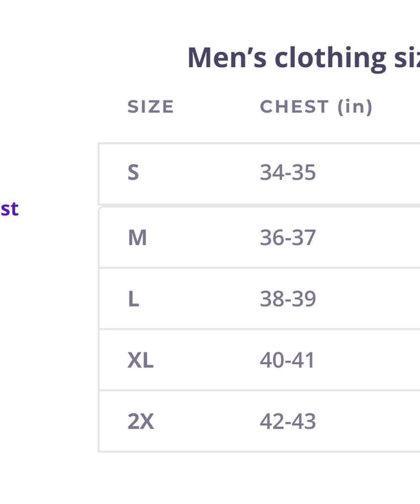Select the 2X size cell
The width and height of the screenshot is (420, 504).
141,421
